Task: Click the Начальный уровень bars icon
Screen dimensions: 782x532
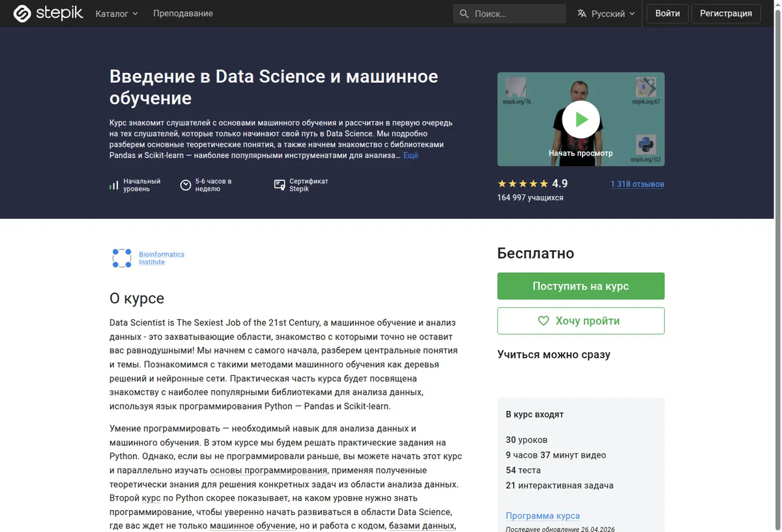Action: tap(114, 185)
